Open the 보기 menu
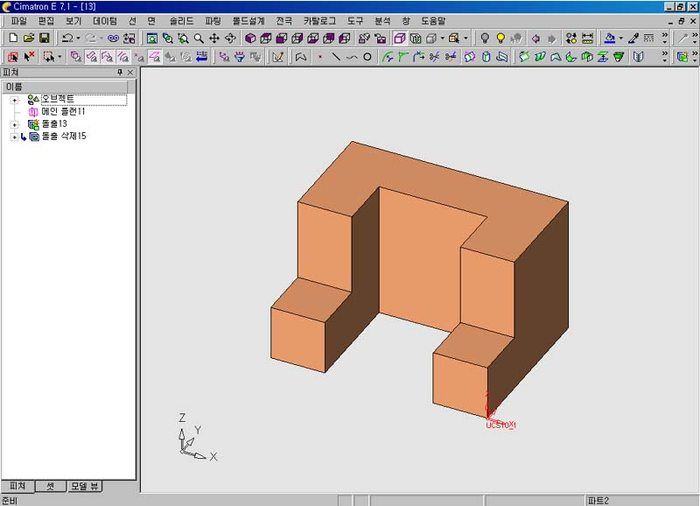This screenshot has width=700, height=506. point(73,21)
